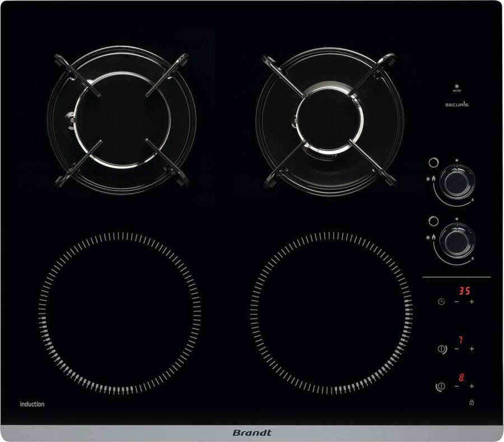The height and width of the screenshot is (442, 504).
Task: Increase timer with plus below 35
Action: (x=472, y=302)
